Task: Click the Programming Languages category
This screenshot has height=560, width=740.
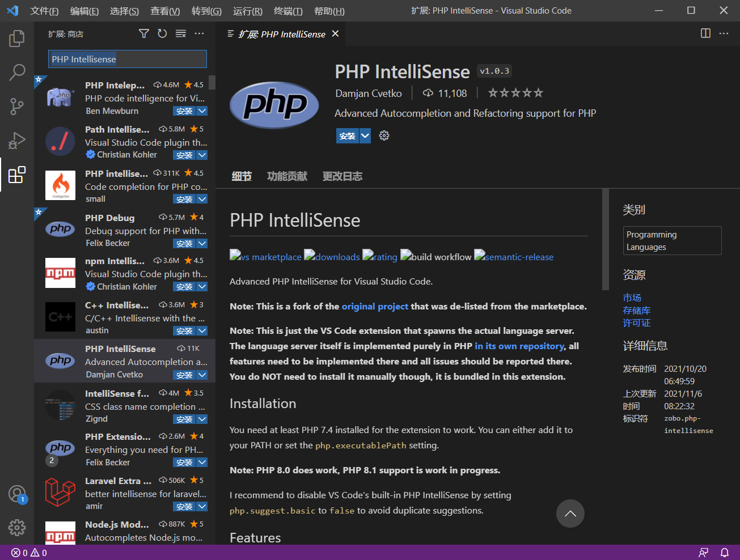Action: tap(672, 241)
